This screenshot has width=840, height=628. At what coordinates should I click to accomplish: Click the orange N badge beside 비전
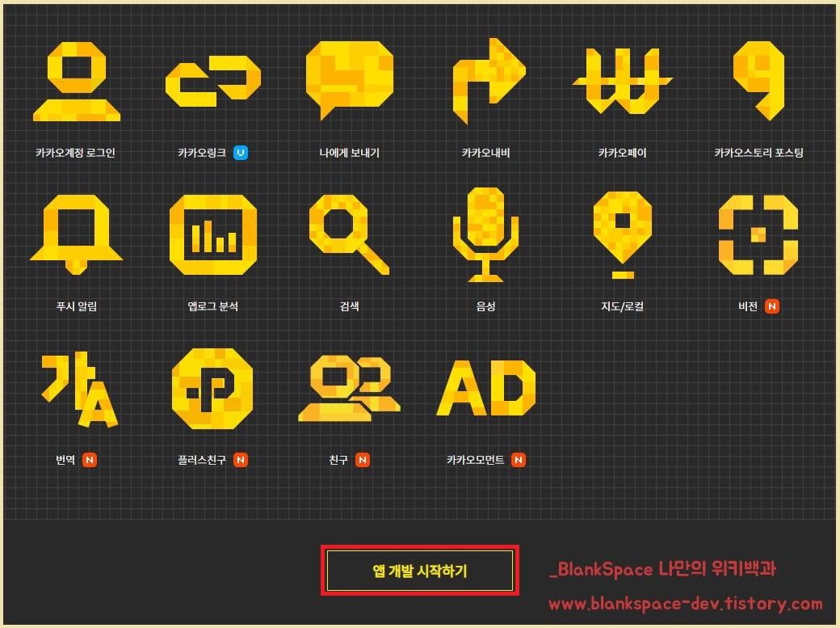point(772,306)
